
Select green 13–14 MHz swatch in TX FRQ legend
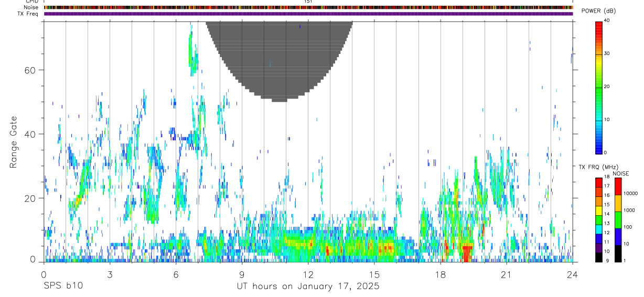point(599,220)
